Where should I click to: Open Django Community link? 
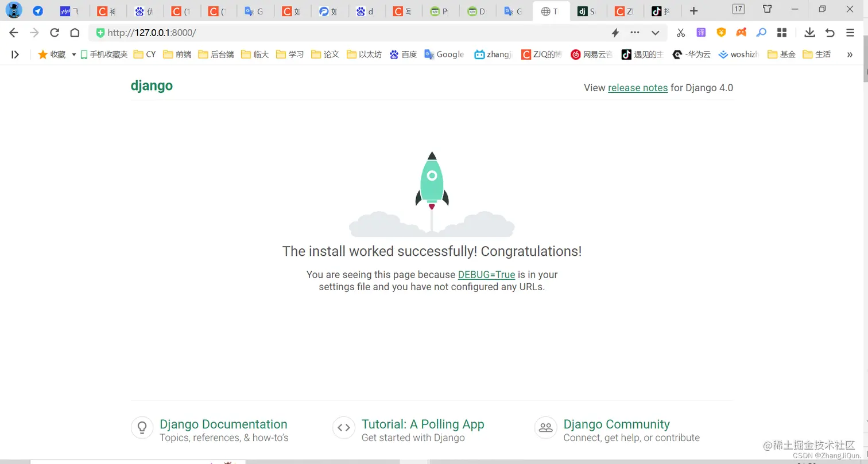tap(617, 424)
